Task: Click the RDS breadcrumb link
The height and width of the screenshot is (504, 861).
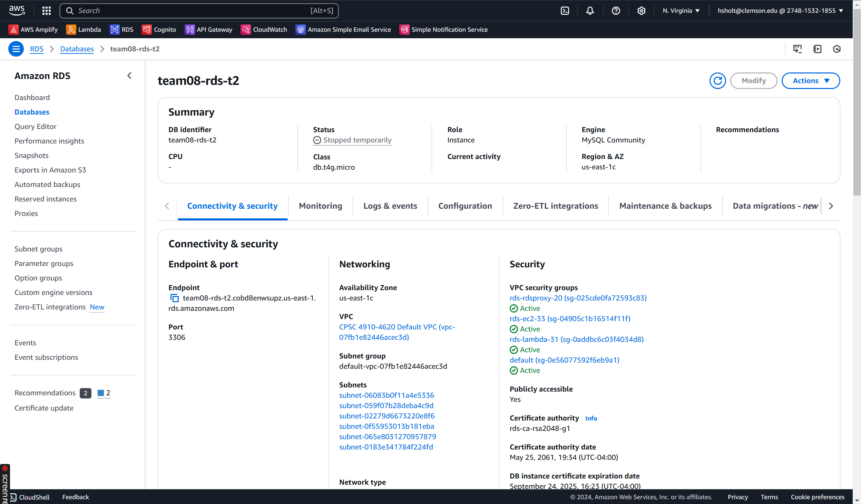Action: (37, 49)
